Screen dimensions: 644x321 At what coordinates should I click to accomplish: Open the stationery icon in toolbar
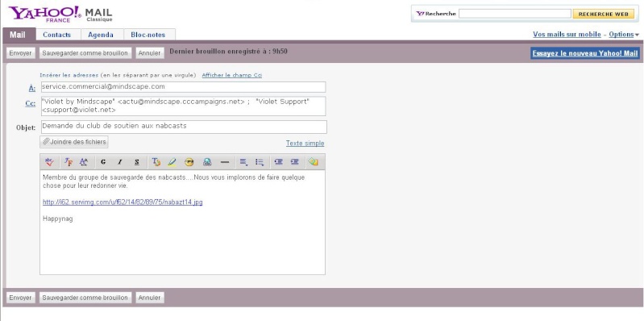click(314, 162)
